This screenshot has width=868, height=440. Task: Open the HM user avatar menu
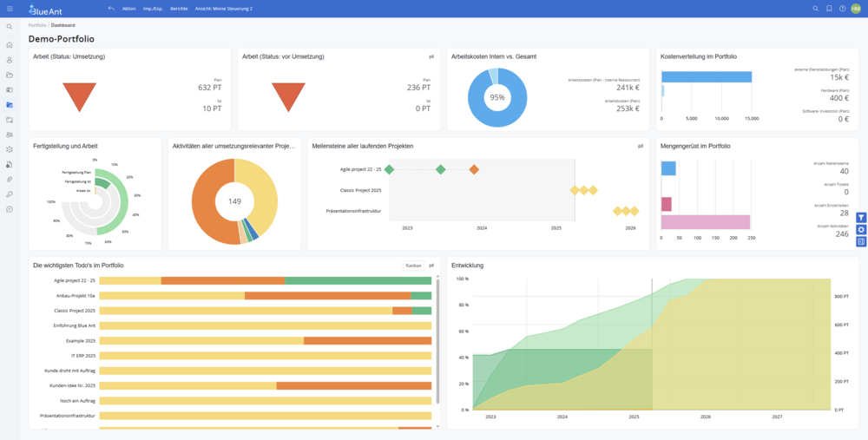pyautogui.click(x=856, y=9)
